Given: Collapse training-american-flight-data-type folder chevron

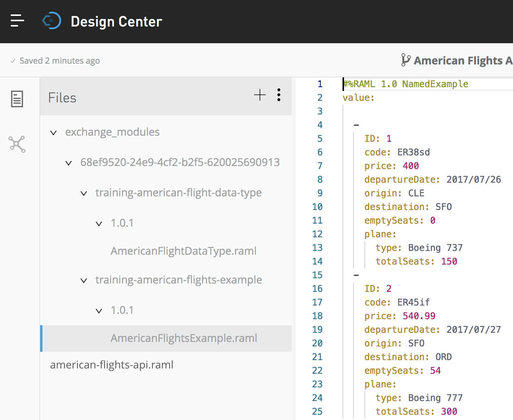Looking at the screenshot, I should 84,193.
